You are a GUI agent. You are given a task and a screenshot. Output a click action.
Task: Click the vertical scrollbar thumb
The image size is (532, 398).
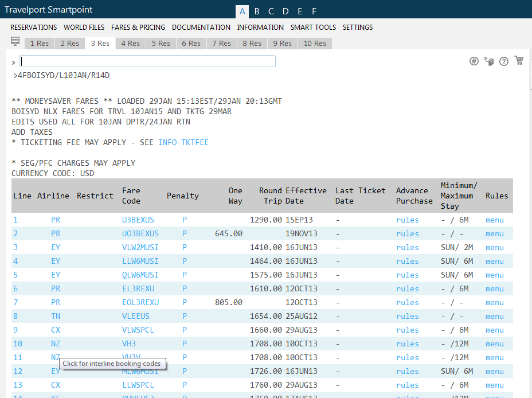tap(530, 76)
